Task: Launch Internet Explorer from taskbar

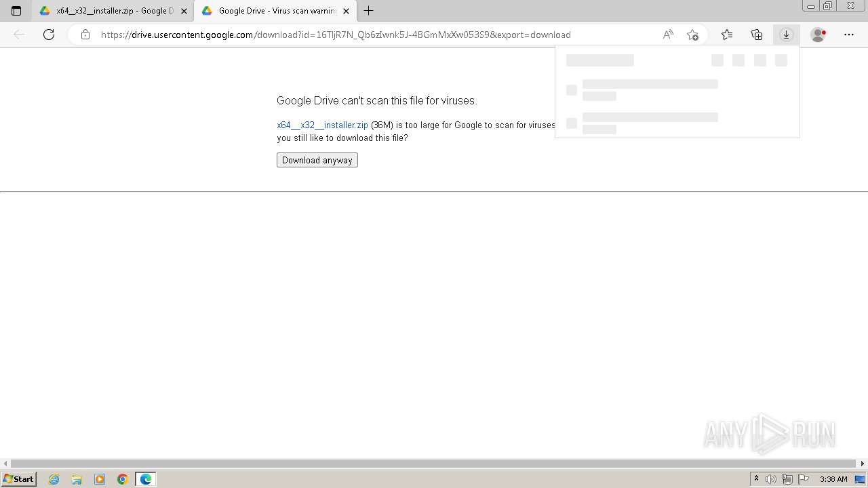Action: coord(54,479)
